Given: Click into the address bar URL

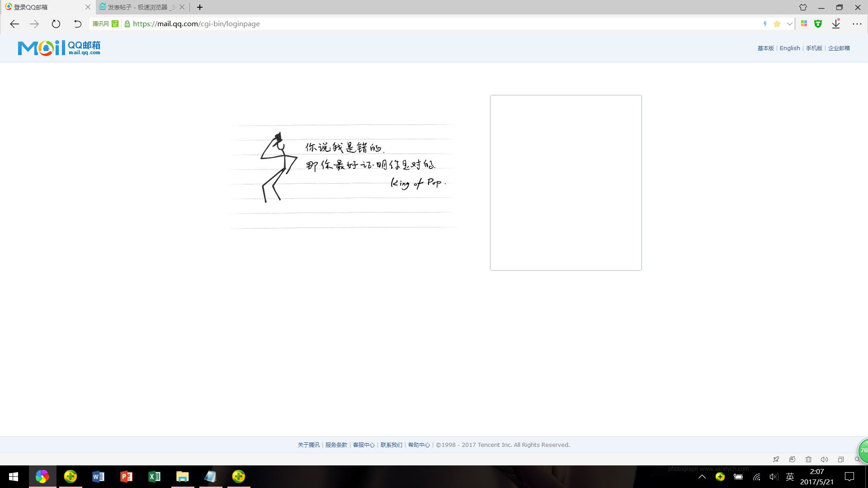Looking at the screenshot, I should 196,24.
